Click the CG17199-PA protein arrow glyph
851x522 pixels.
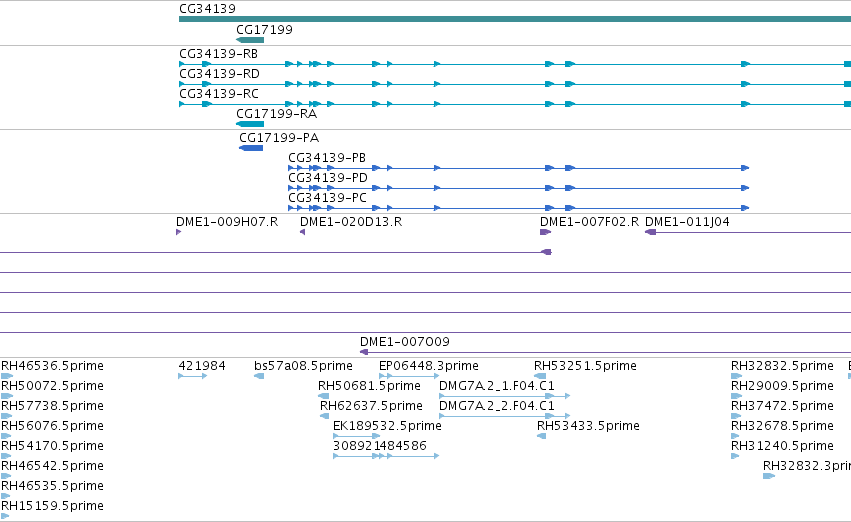point(251,148)
